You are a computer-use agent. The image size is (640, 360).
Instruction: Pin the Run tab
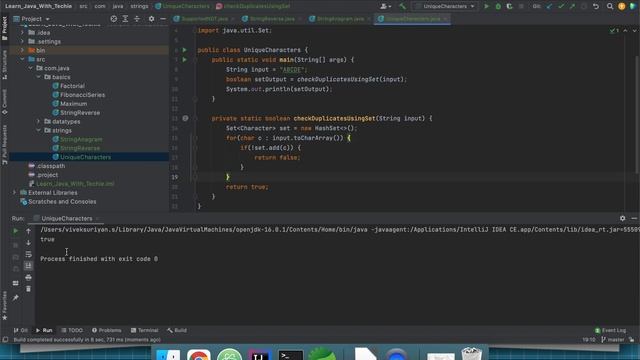[16, 298]
